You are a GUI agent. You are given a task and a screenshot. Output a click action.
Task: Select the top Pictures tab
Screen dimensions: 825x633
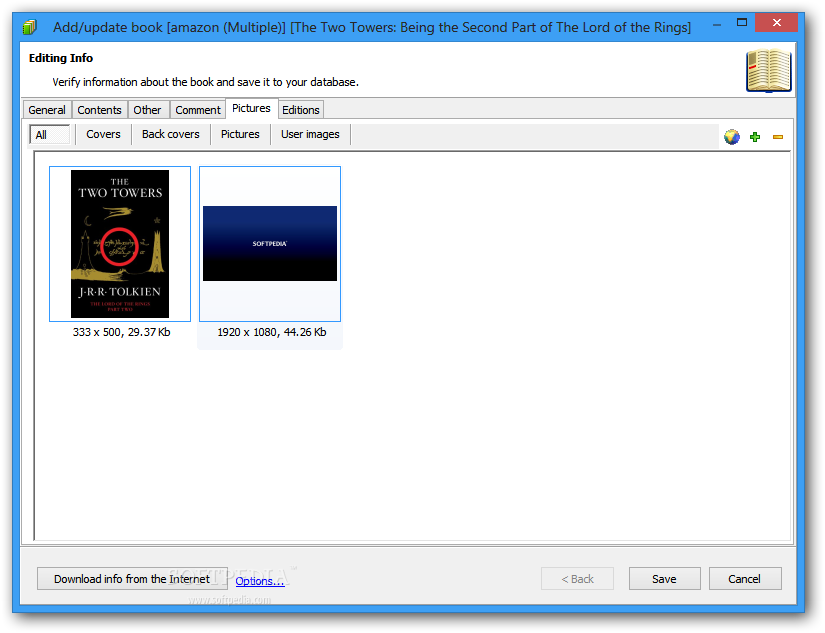[x=251, y=108]
